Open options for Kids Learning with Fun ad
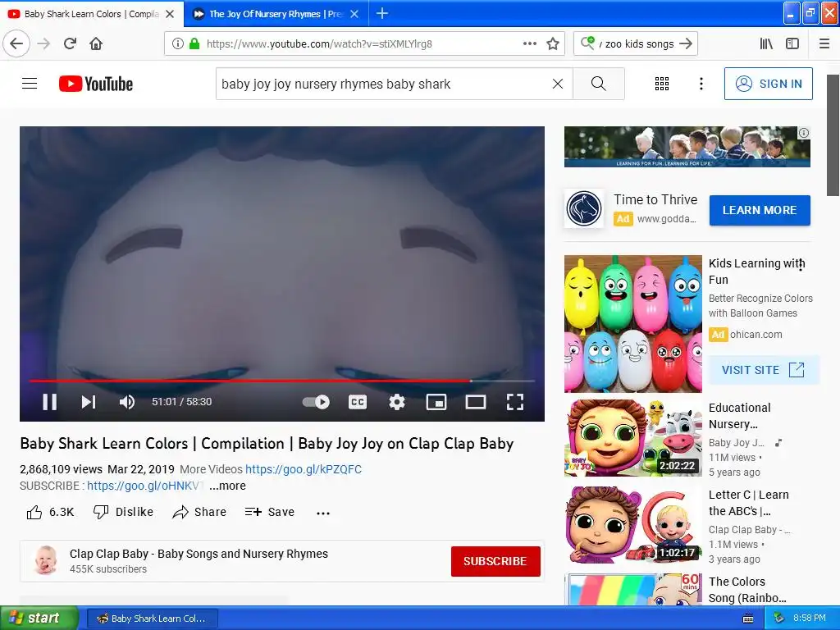The image size is (840, 630). coord(801,266)
